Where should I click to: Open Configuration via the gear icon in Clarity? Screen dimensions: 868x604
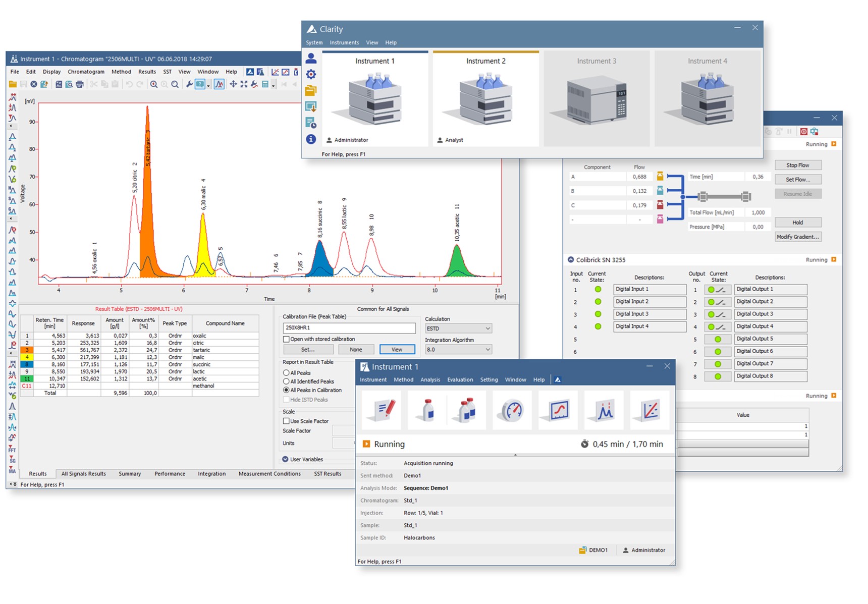[311, 75]
